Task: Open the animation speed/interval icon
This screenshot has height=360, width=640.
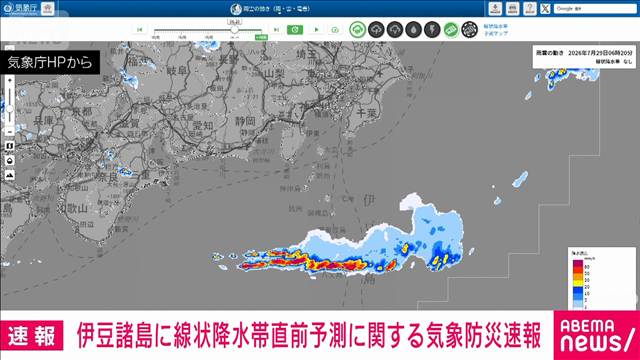Action: (x=335, y=29)
